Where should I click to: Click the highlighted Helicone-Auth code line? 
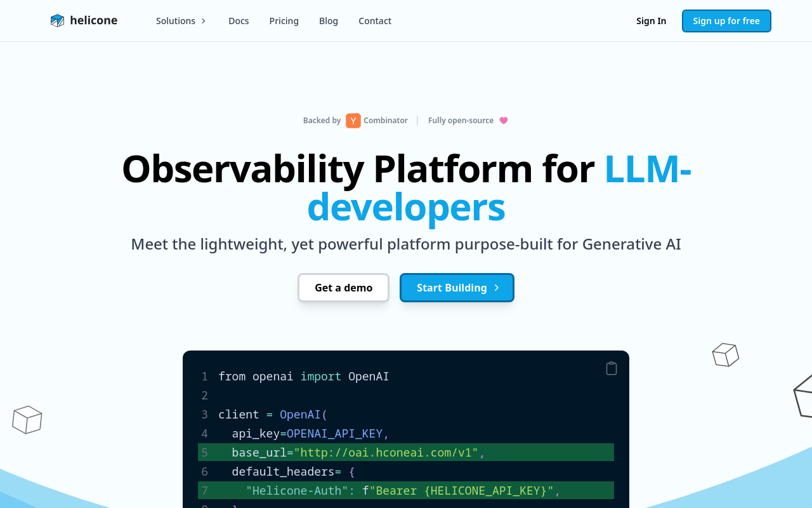point(406,490)
